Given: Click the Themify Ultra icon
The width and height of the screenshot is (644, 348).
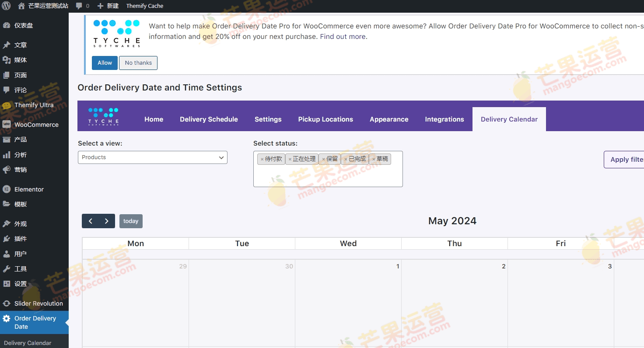Looking at the screenshot, I should [x=7, y=105].
